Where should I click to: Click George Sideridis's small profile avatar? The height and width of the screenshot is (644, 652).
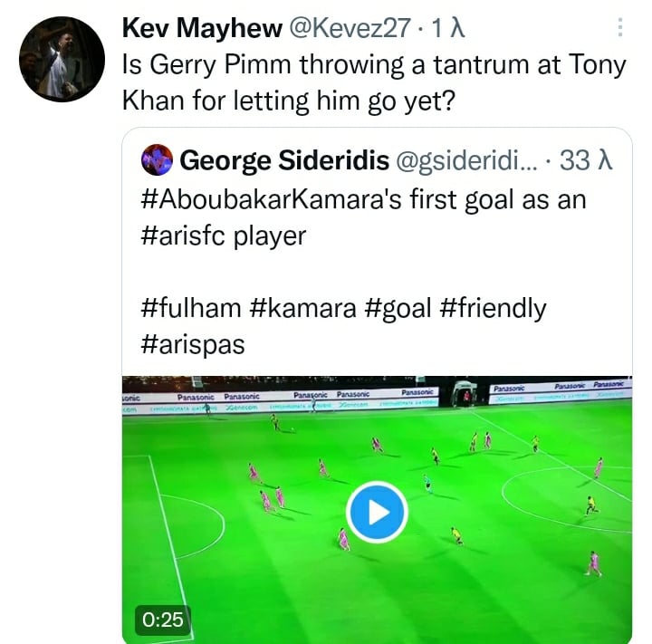[158, 160]
